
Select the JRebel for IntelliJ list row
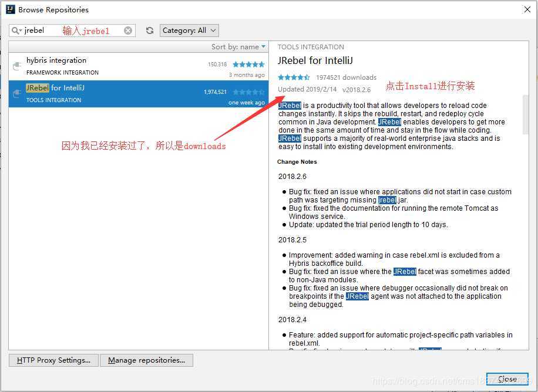tap(139, 94)
